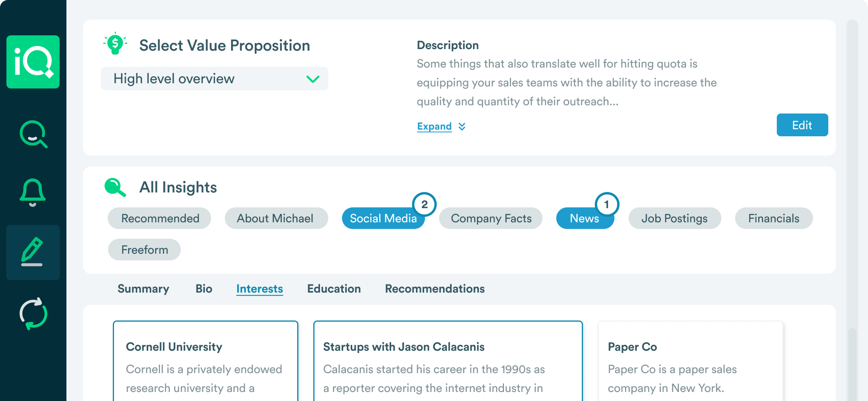Switch to the Education tab
This screenshot has height=401, width=868.
(x=334, y=289)
